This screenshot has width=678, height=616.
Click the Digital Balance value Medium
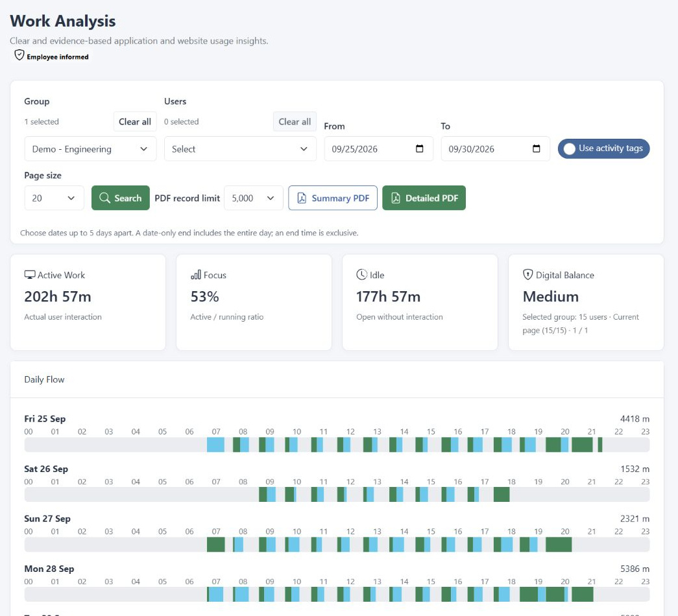[550, 296]
